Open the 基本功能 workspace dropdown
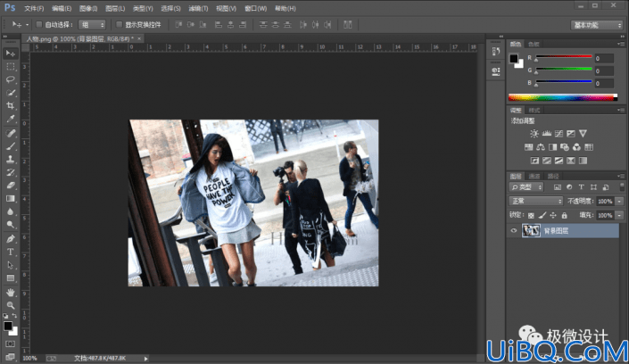Screen dimensions: 629x364 (596, 25)
